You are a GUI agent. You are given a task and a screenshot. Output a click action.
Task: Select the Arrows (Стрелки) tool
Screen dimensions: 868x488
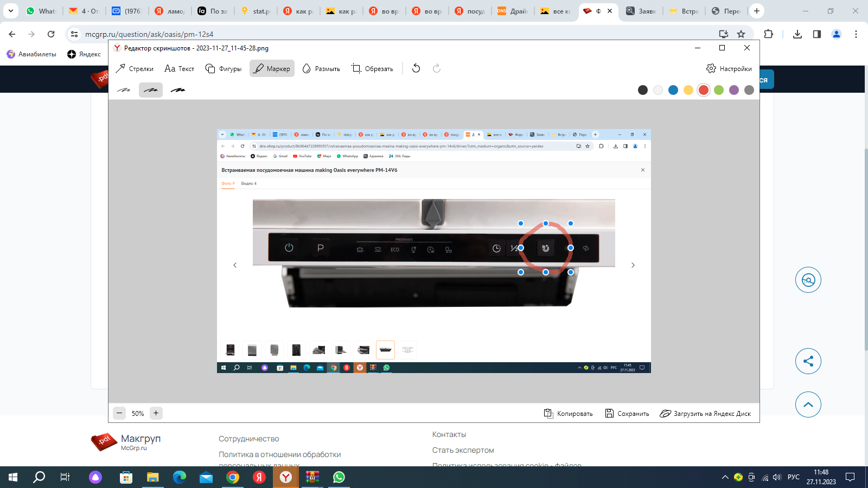[x=135, y=68]
